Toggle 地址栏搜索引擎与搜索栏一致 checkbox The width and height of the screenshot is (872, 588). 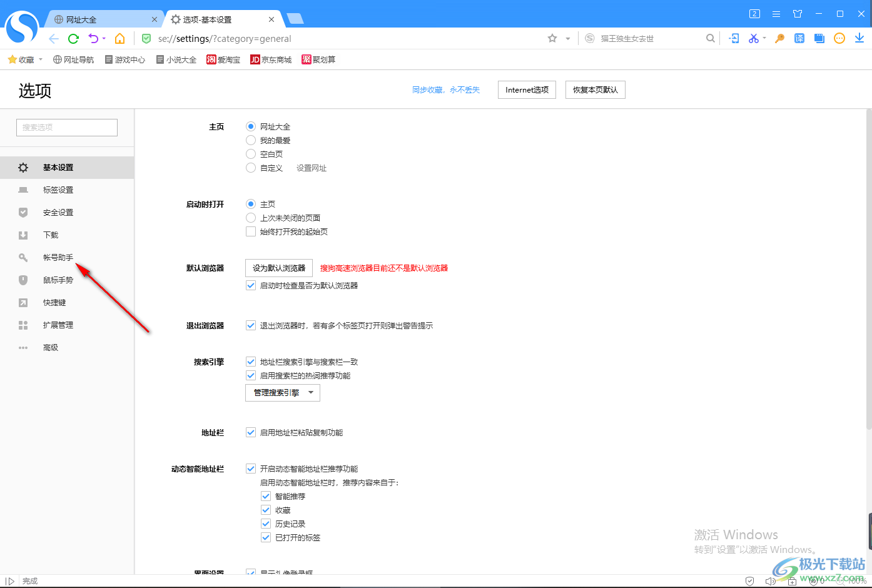(251, 362)
